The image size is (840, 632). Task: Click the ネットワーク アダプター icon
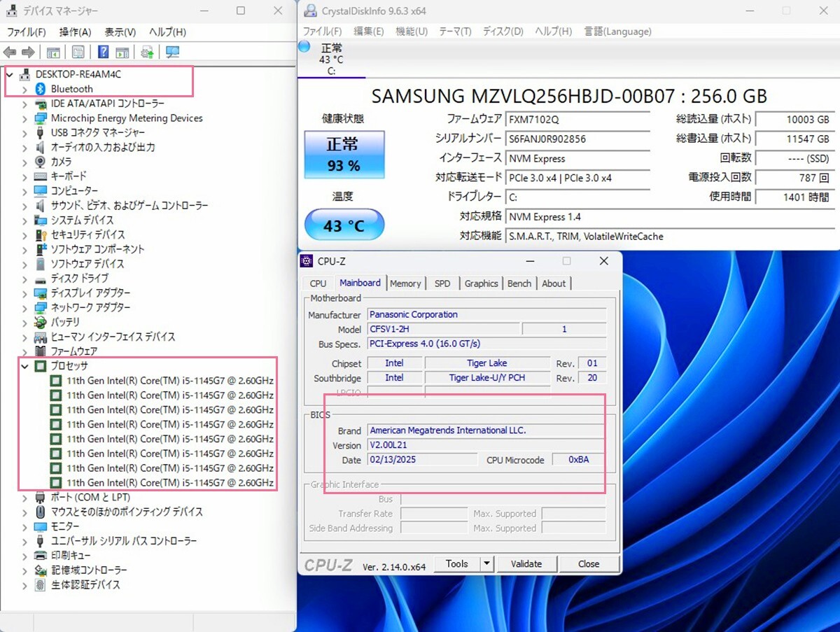(x=41, y=307)
